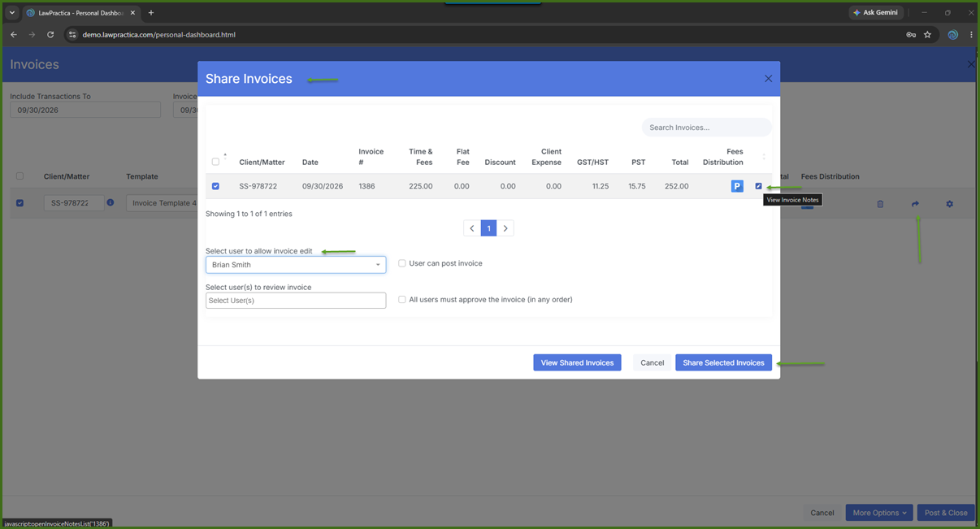The height and width of the screenshot is (529, 980).
Task: Click the blue P fees distribution icon
Action: coord(737,186)
